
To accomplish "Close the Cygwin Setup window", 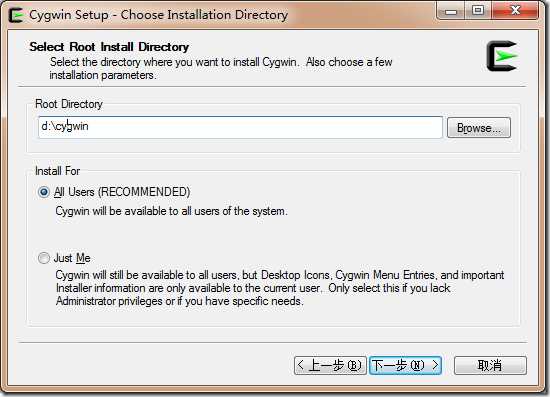I will [515, 11].
